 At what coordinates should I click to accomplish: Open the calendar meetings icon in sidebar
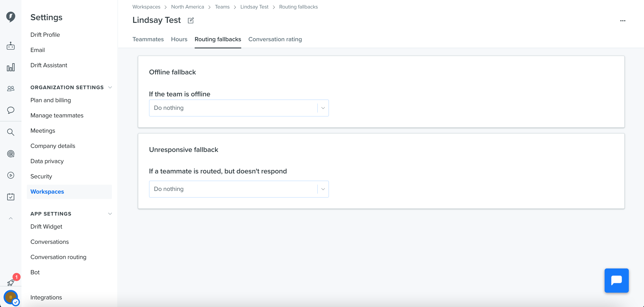click(11, 197)
